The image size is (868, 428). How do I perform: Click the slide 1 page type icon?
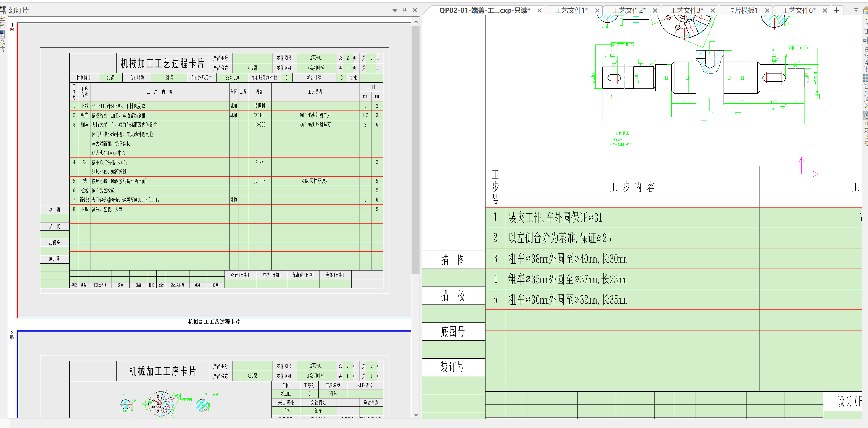coord(12,30)
